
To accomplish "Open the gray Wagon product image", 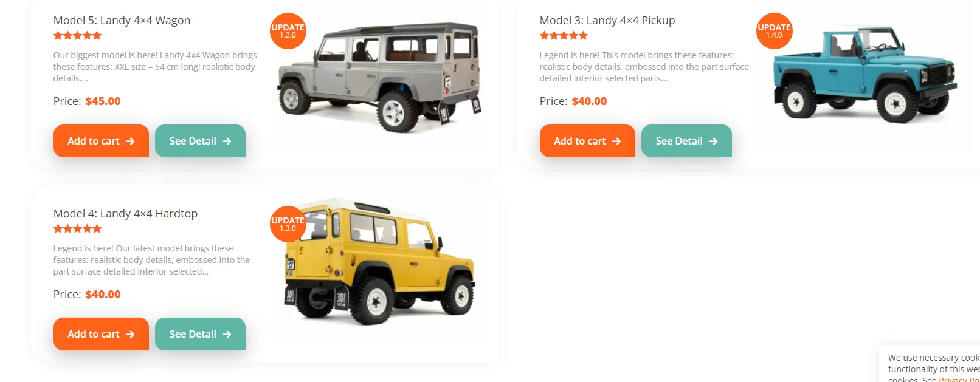I will click(x=380, y=76).
